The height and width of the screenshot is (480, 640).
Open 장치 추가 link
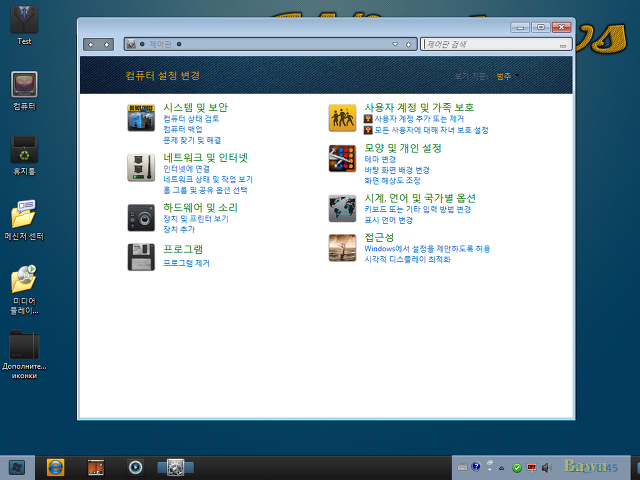coord(179,229)
